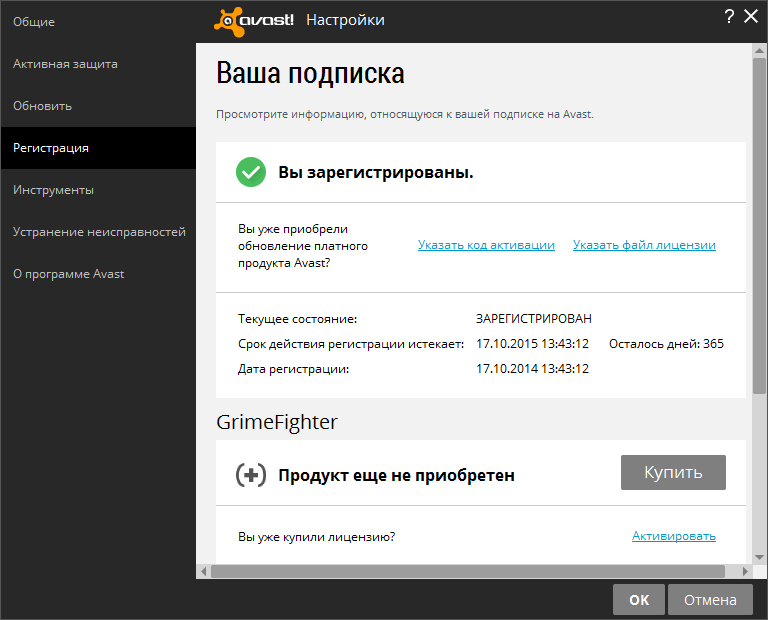Click the Настройки window title
Image resolution: width=768 pixels, height=620 pixels.
[x=345, y=20]
